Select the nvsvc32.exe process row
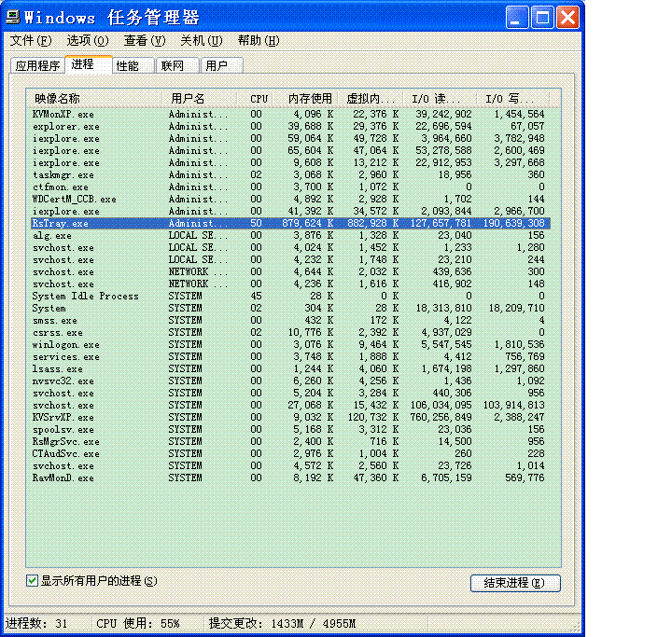 click(x=290, y=381)
